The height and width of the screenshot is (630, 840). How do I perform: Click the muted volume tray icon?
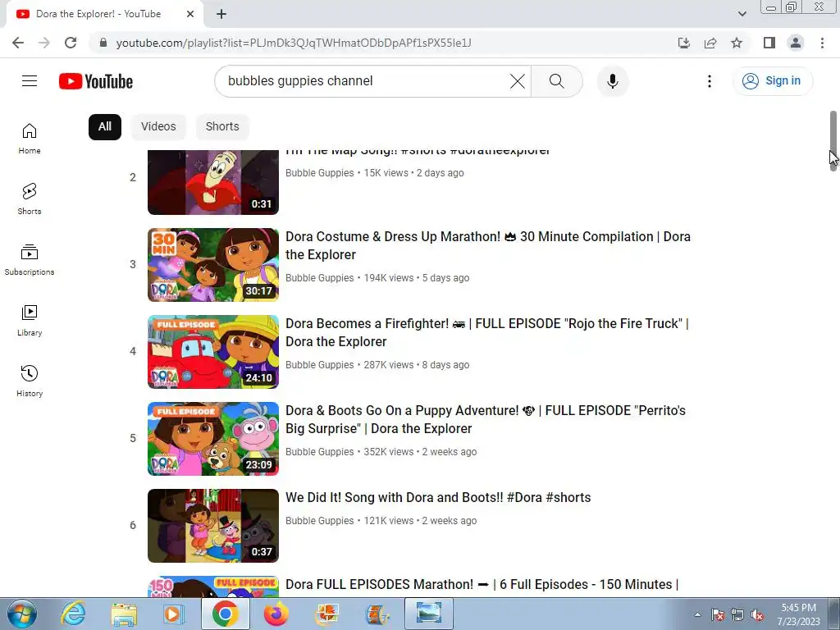(x=757, y=615)
